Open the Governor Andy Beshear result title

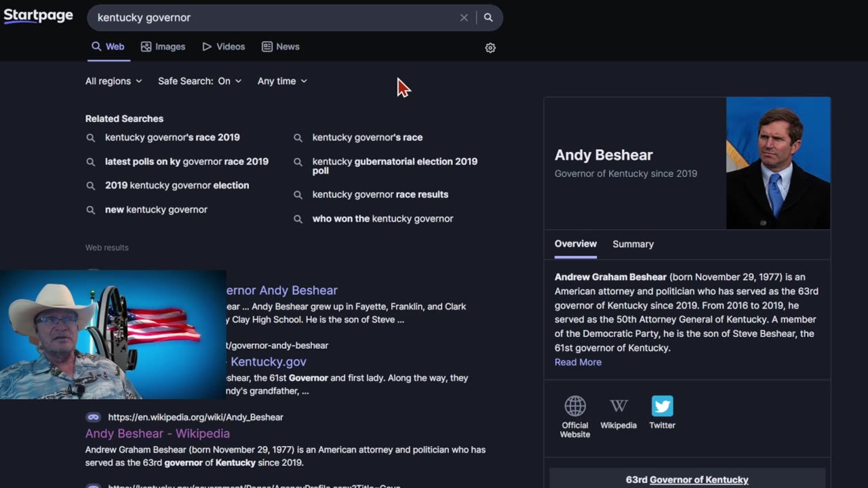click(281, 291)
